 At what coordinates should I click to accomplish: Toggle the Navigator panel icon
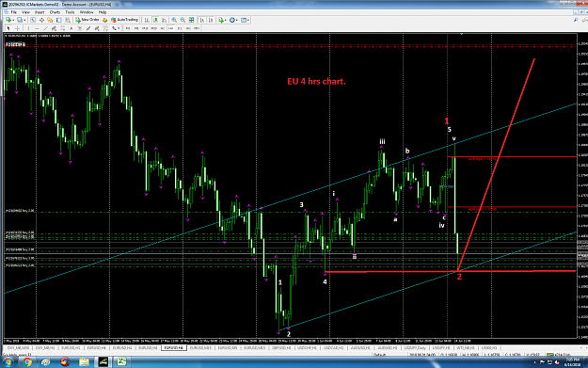50,20
